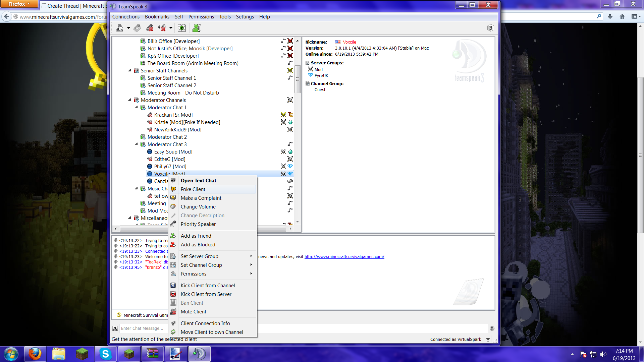The width and height of the screenshot is (644, 362).
Task: Click the status icon beside EdtheG
Action: click(x=150, y=159)
